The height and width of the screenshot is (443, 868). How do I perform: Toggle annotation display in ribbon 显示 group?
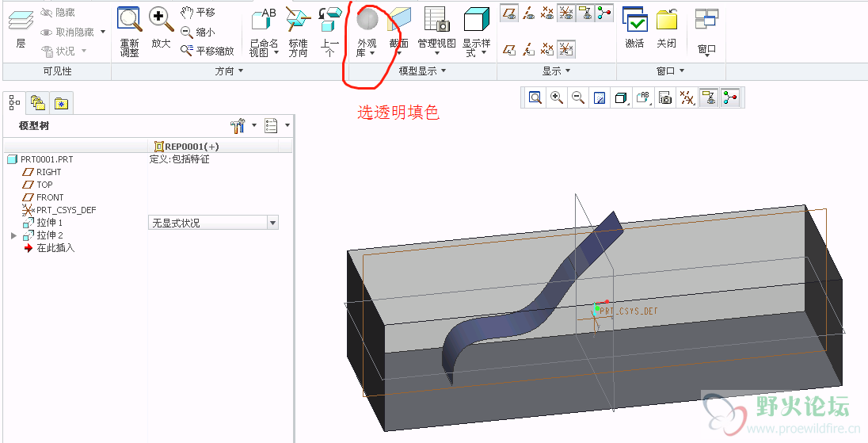pyautogui.click(x=586, y=13)
